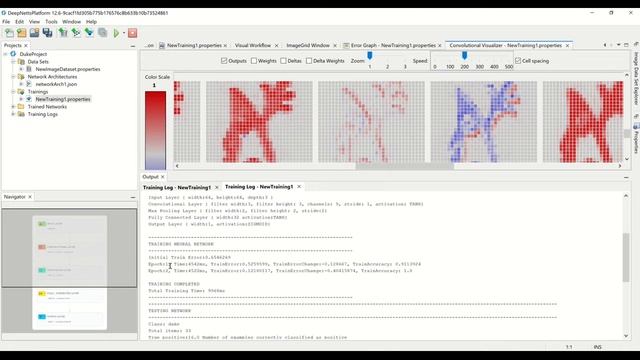640x360 pixels.
Task: Click the Data Sets folder icon
Action: pos(21,62)
